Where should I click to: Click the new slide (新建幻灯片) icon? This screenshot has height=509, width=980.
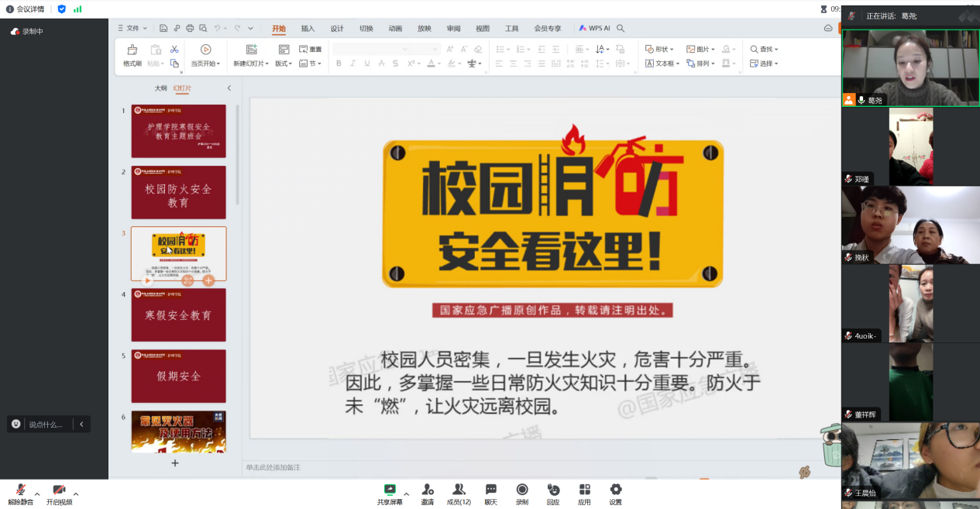[251, 50]
